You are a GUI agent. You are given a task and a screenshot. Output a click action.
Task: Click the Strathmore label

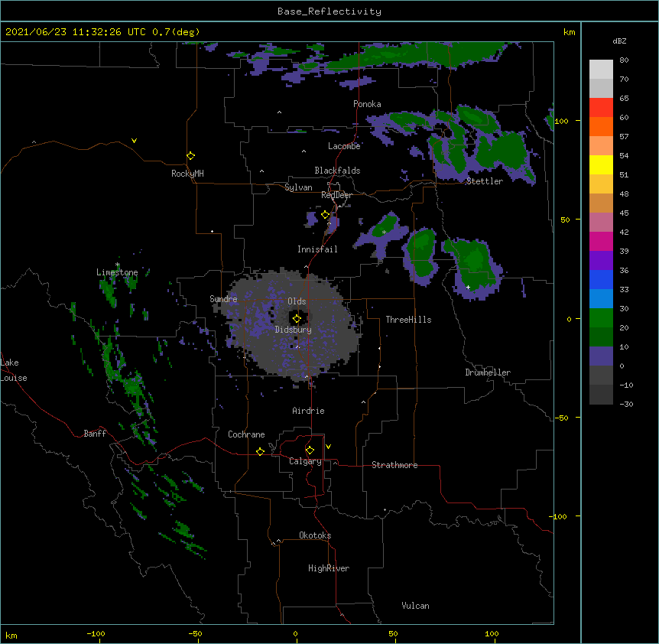(394, 465)
